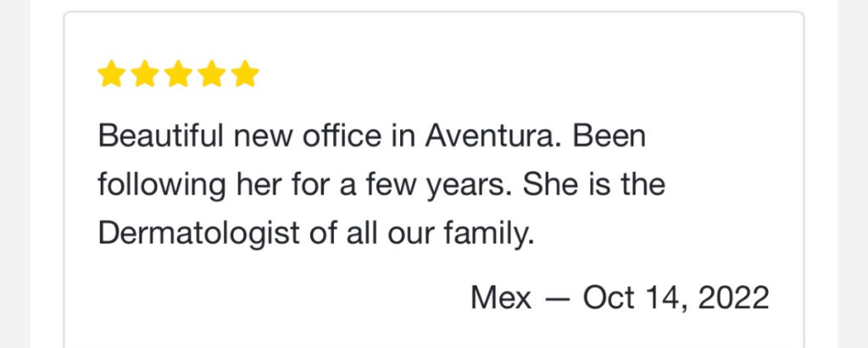Click the word Been in first line
Image resolution: width=868 pixels, height=348 pixels.
[609, 136]
